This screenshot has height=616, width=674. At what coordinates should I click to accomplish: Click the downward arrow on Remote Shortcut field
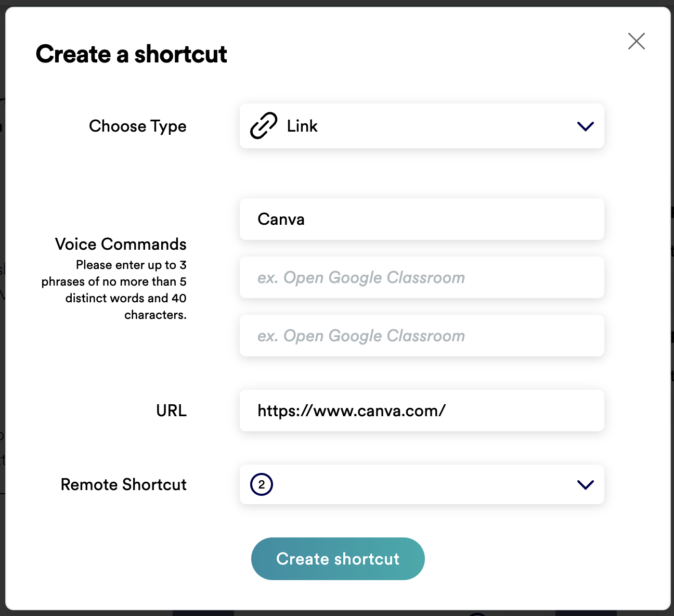(x=585, y=484)
